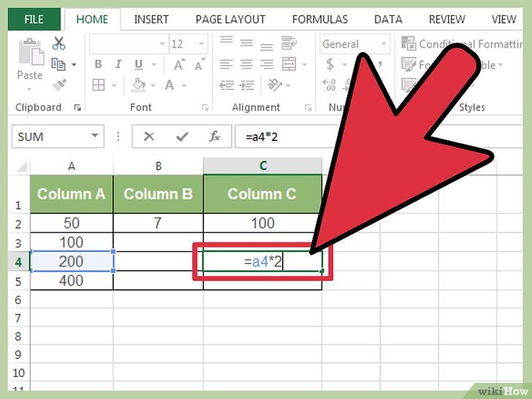The height and width of the screenshot is (399, 532).
Task: Confirm formula with the checkmark button
Action: point(182,137)
